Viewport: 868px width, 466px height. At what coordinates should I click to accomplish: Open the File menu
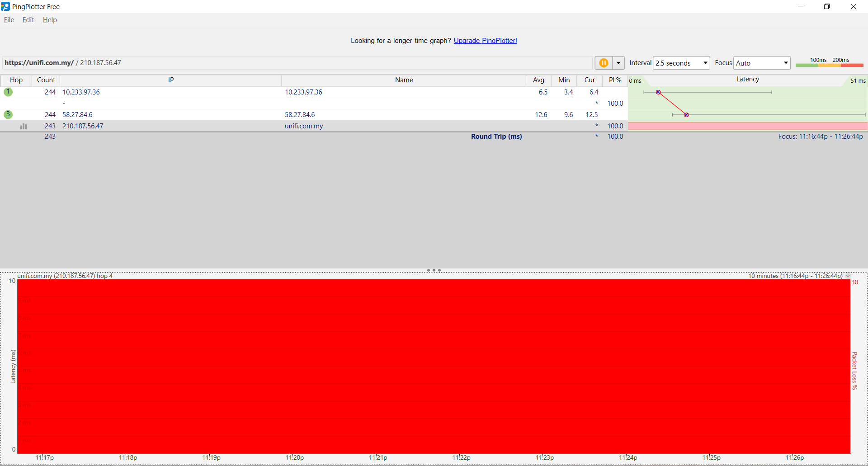tap(9, 20)
